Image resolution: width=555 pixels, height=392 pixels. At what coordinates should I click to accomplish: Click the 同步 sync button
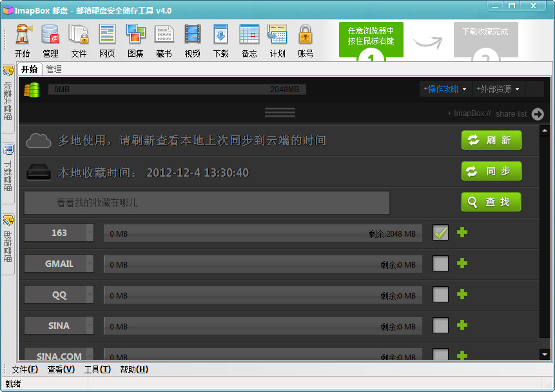(x=491, y=171)
